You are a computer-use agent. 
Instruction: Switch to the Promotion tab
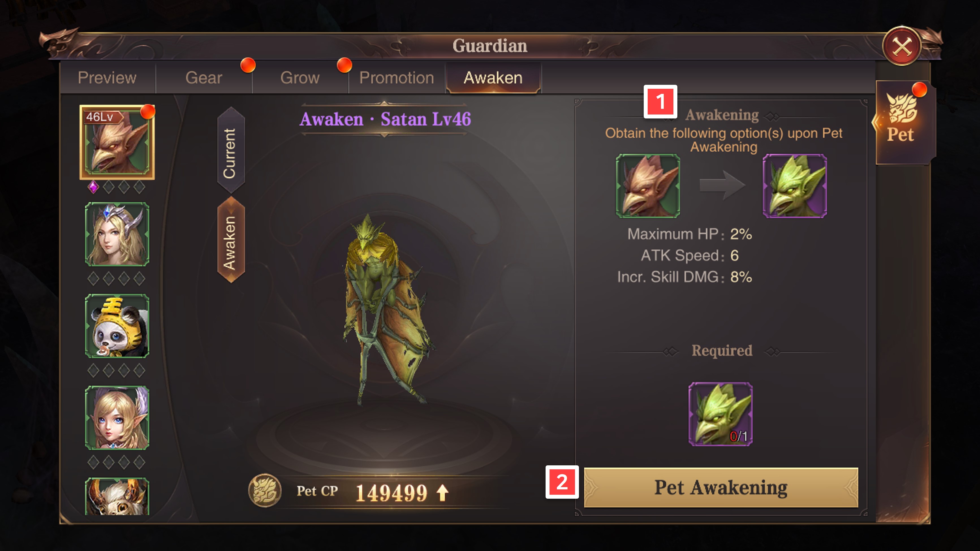tap(397, 78)
